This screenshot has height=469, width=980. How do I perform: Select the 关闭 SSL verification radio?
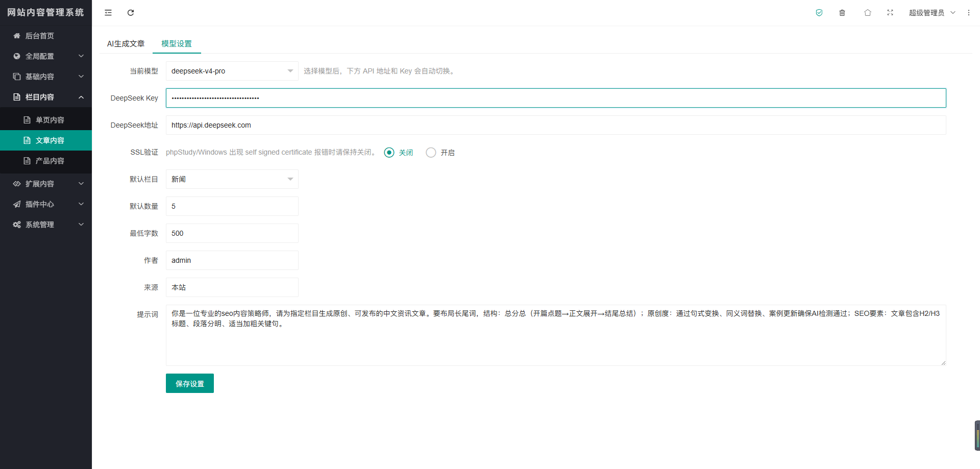click(389, 153)
